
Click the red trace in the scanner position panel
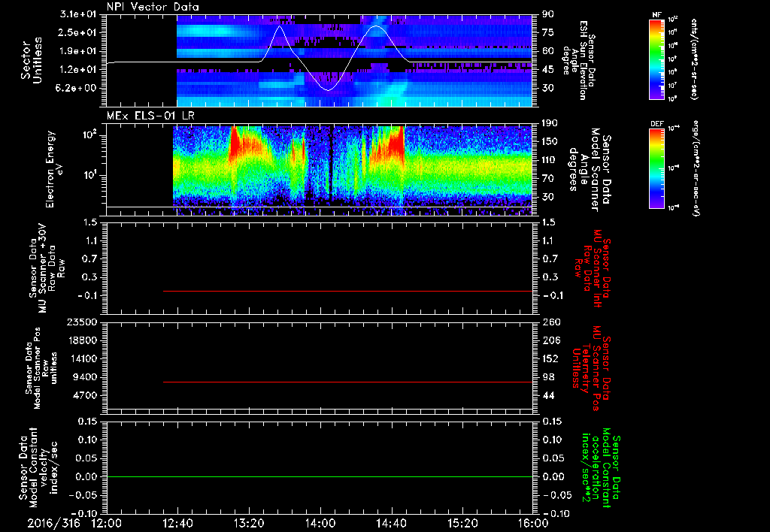pos(347,382)
